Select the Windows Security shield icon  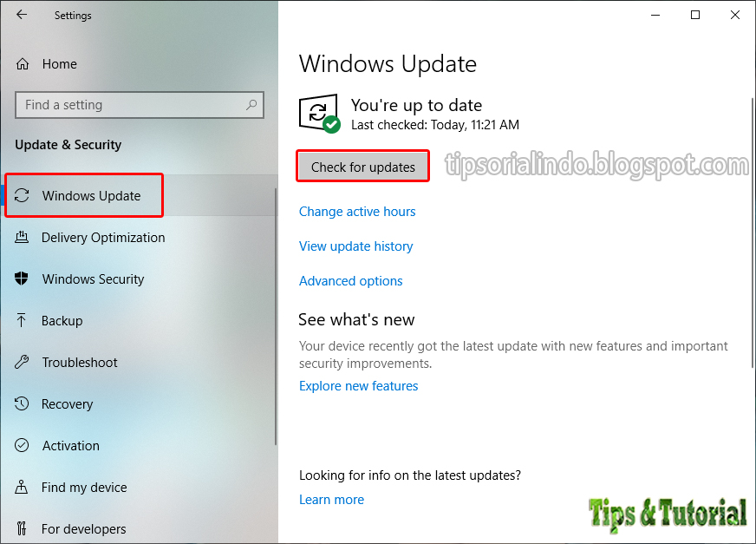pos(21,279)
